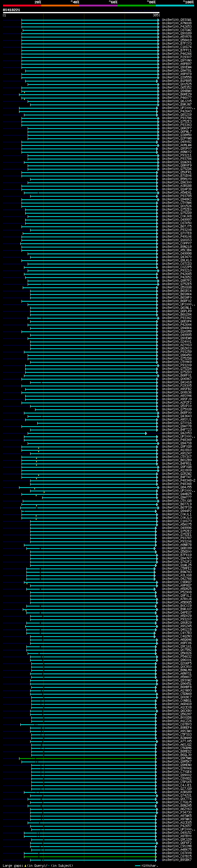Select the hit label UniRef100_A1CE65

click(x=177, y=822)
